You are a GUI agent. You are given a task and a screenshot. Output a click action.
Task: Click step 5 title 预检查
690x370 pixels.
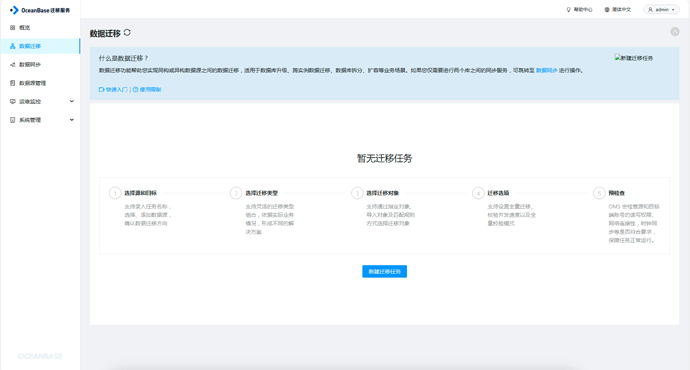tap(617, 193)
